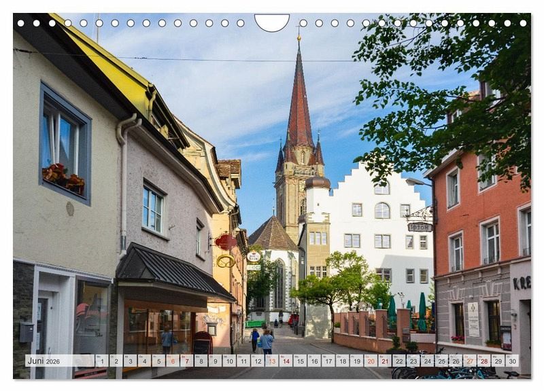544x392 pixels.
Task: Click the red church spire
Action: point(299,102)
